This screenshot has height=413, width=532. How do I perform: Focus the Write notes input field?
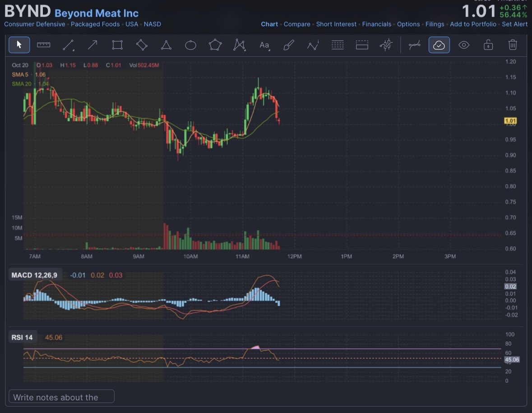61,396
